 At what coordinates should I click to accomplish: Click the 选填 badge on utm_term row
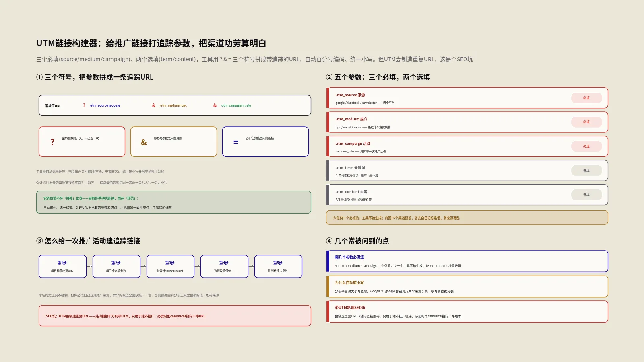586,171
